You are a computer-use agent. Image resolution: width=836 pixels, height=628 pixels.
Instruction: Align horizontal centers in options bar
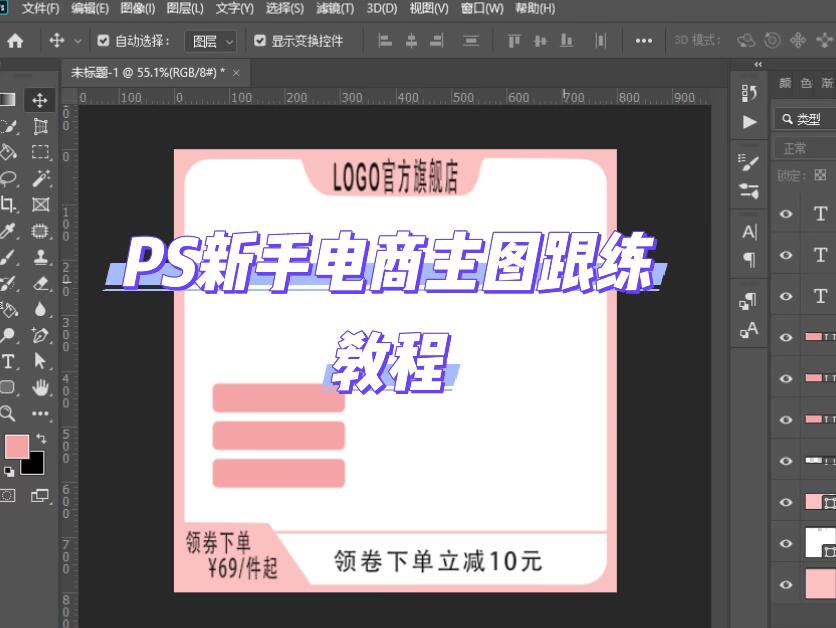411,41
